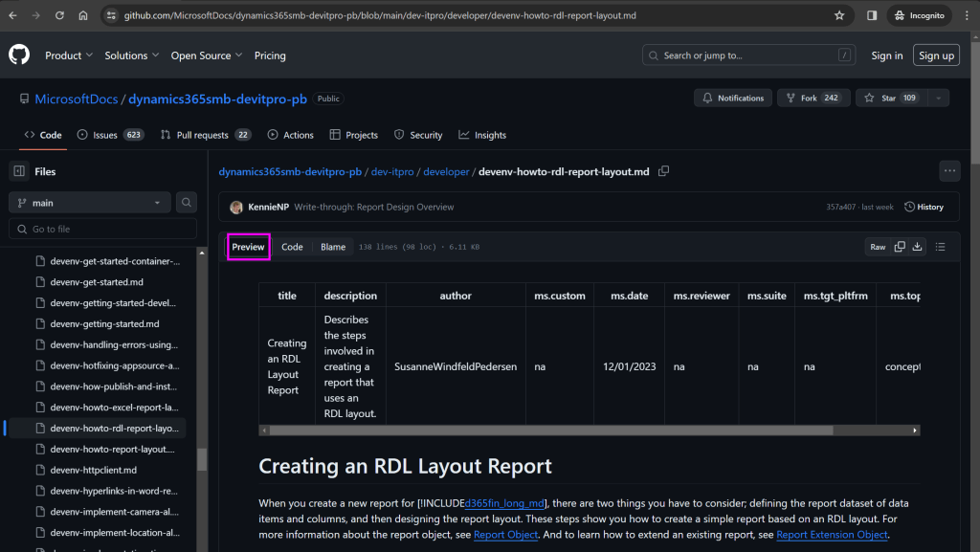Expand the Solutions dropdown

131,55
